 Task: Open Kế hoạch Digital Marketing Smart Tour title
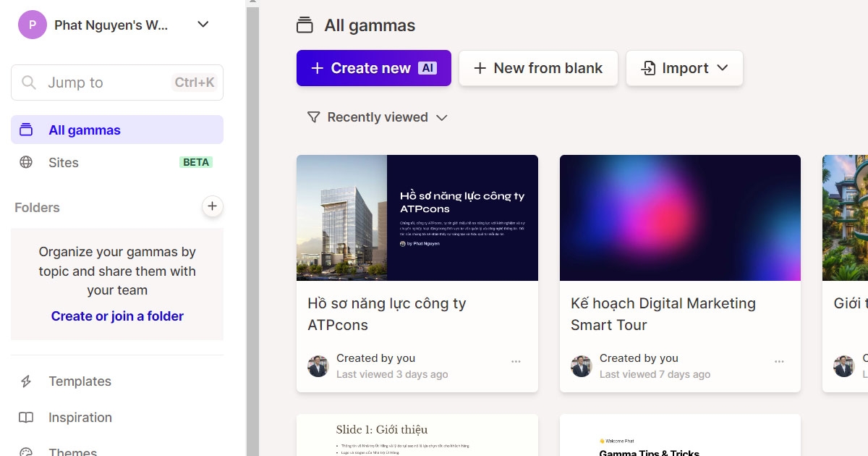tap(663, 314)
